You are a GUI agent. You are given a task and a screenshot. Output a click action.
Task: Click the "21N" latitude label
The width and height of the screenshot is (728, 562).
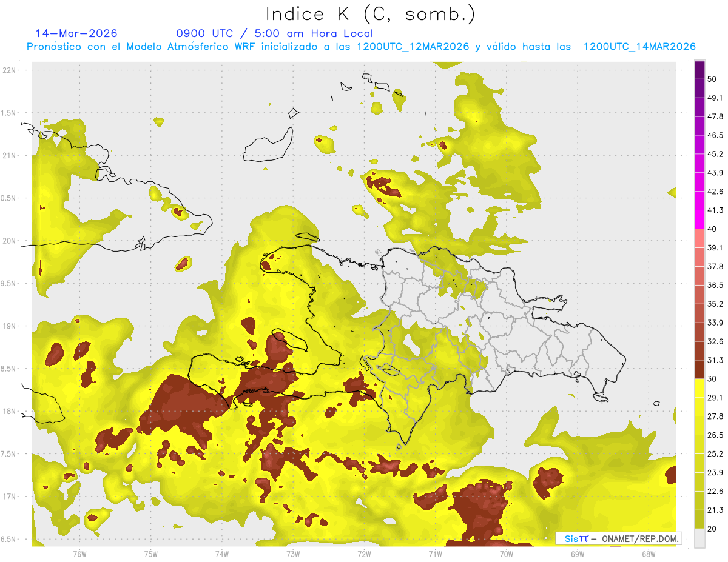click(9, 156)
